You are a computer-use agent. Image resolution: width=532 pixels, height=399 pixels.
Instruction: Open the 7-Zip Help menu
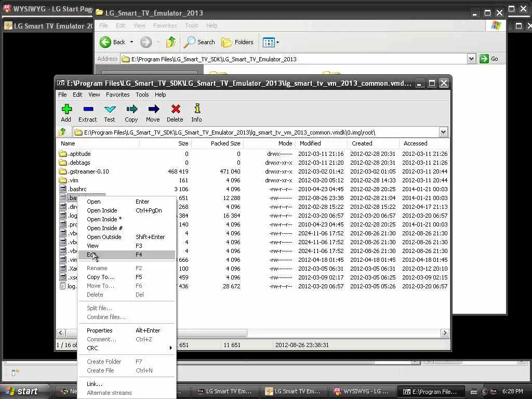160,95
